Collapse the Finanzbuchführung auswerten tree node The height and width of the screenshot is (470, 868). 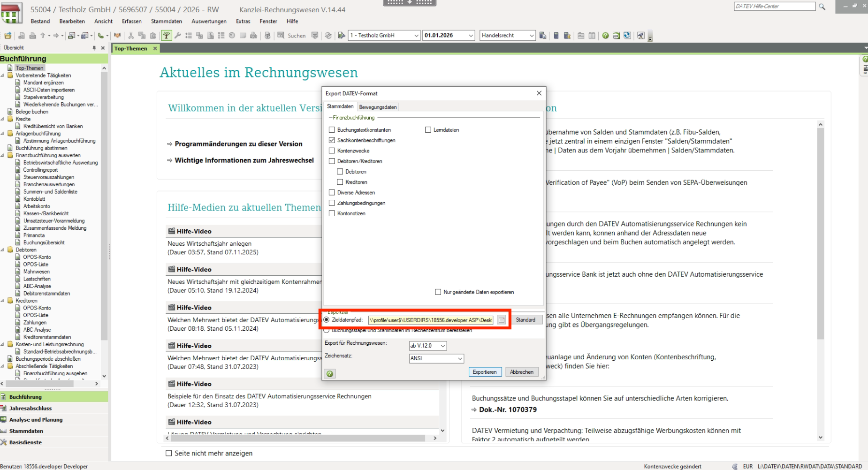coord(3,155)
